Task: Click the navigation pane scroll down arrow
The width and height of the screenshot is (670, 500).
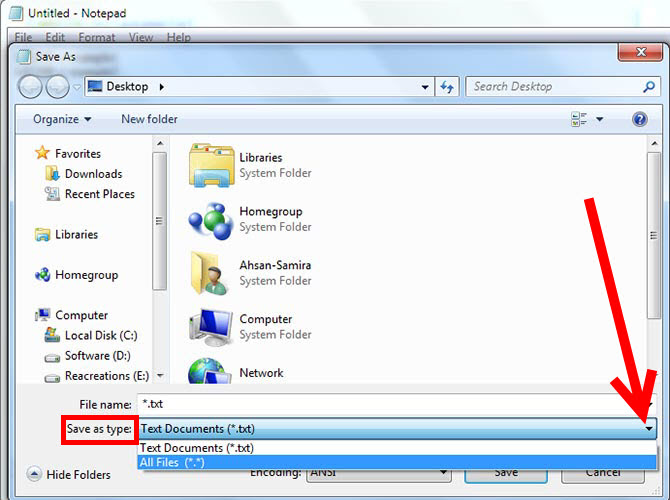Action: [x=160, y=376]
